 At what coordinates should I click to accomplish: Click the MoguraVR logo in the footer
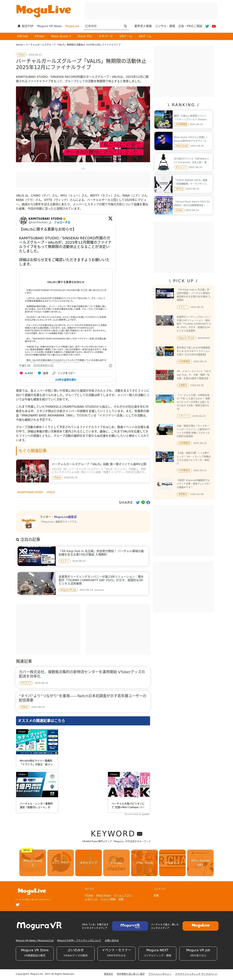pos(39,925)
